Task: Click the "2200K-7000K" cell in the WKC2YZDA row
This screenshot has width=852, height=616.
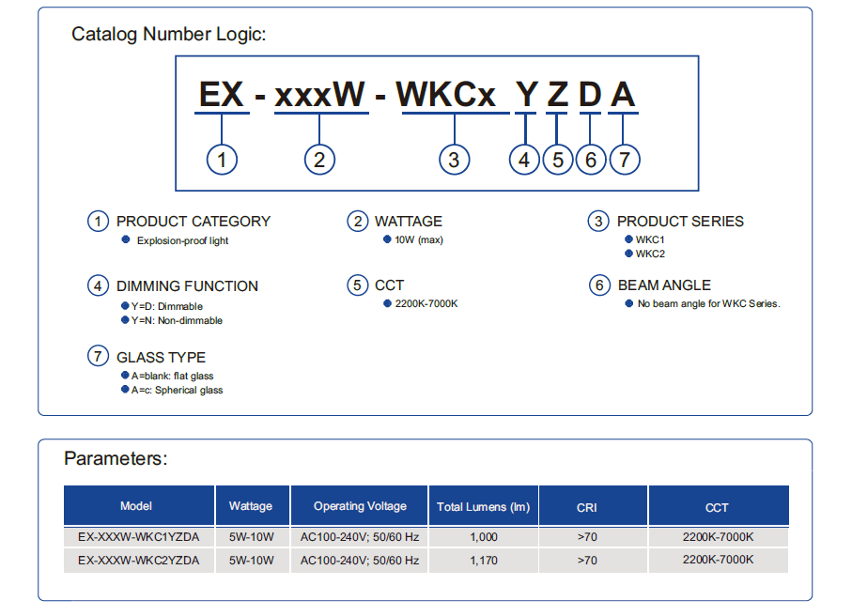Action: click(719, 560)
